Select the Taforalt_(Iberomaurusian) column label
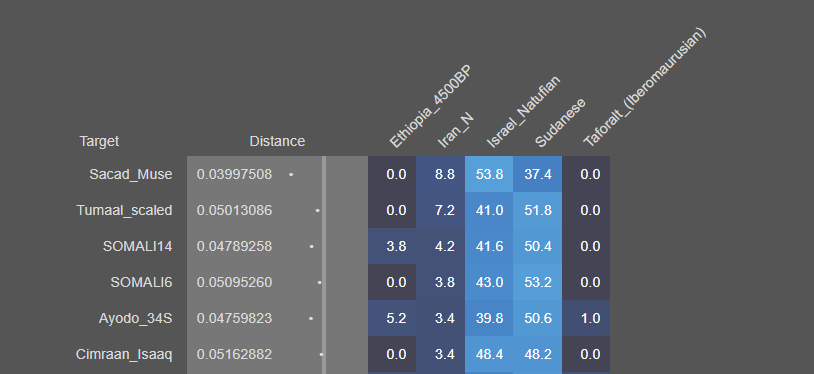 coord(645,87)
